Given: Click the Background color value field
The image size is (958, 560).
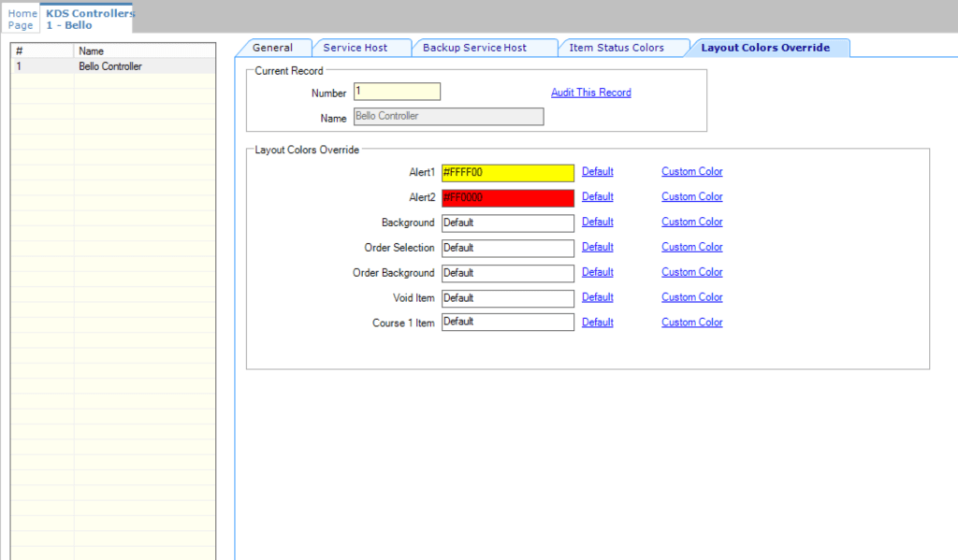Looking at the screenshot, I should [508, 223].
